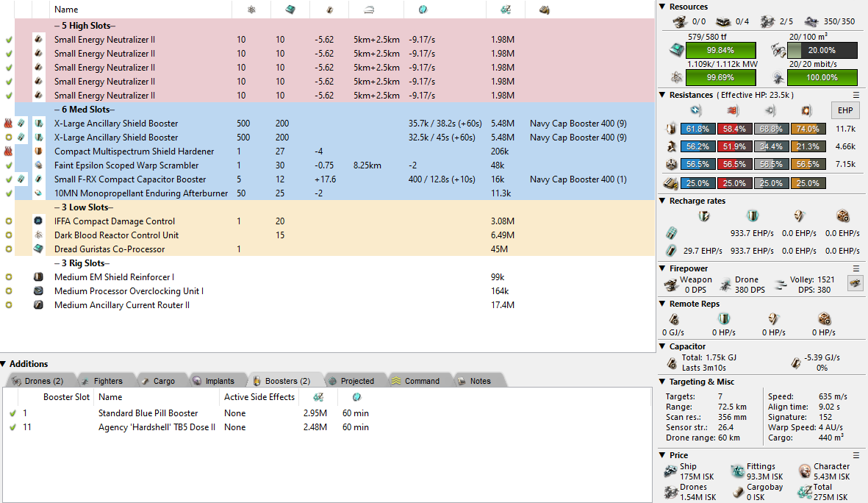Click the price column header icon in fitting list

506,10
